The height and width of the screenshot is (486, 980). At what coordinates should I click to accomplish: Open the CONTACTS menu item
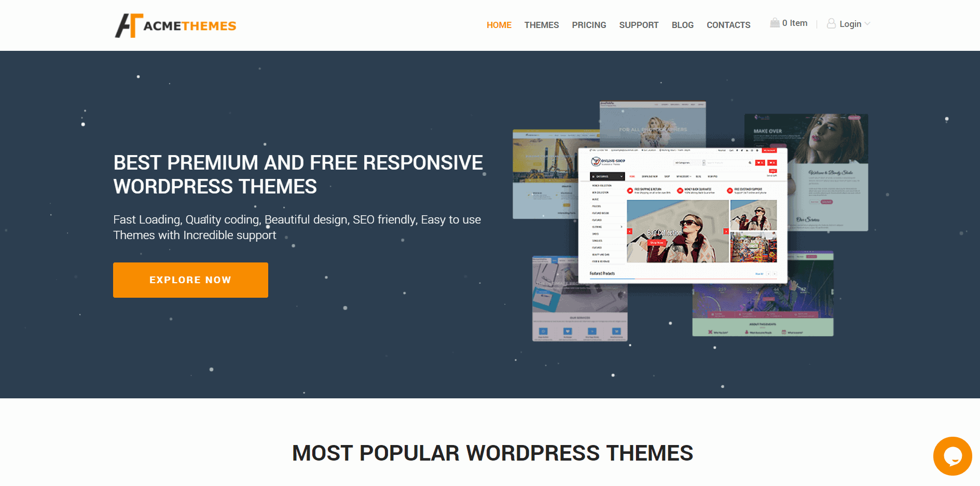(728, 25)
